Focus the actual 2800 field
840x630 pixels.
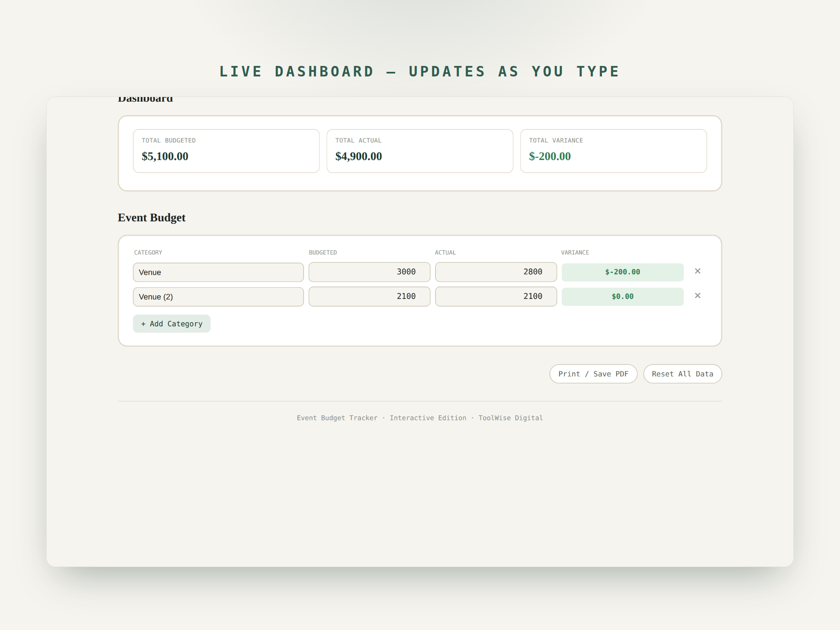pyautogui.click(x=496, y=272)
